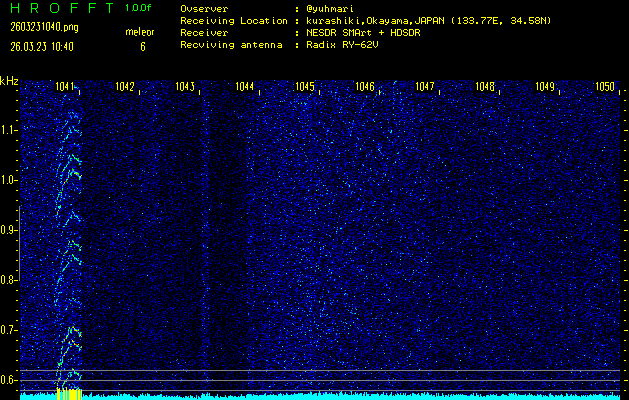Click the 1041 time marker
This screenshot has height=400, width=629.
click(65, 86)
